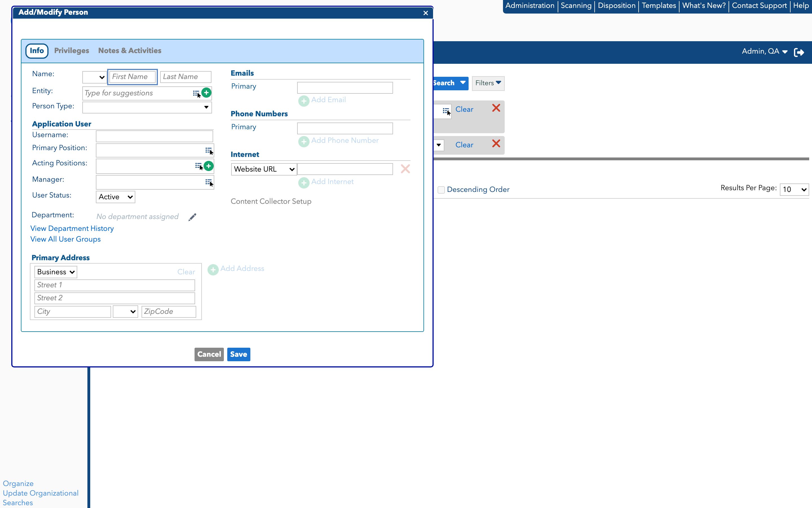Focus the Street 1 field
This screenshot has height=508, width=812.
pos(115,285)
